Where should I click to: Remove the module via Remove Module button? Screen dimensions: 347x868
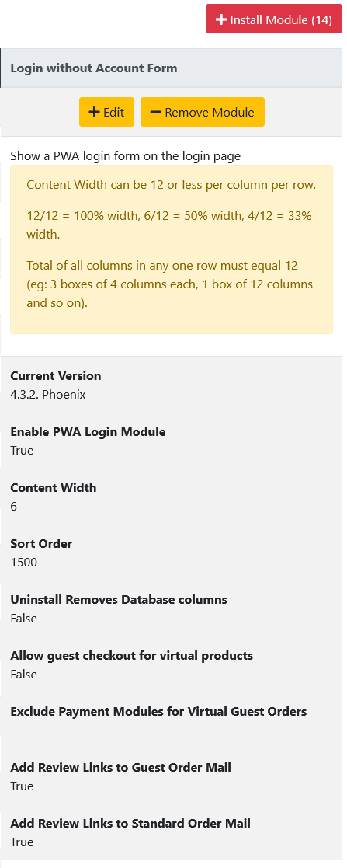click(x=203, y=112)
